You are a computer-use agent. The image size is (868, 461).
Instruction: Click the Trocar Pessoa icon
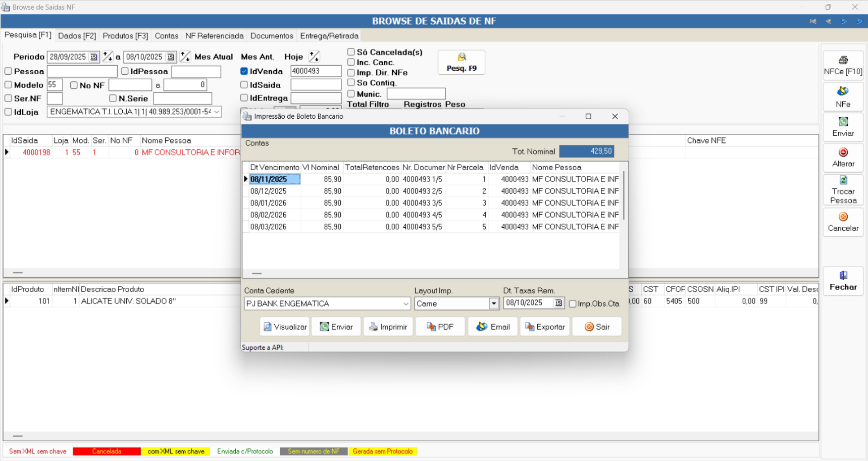pyautogui.click(x=843, y=181)
